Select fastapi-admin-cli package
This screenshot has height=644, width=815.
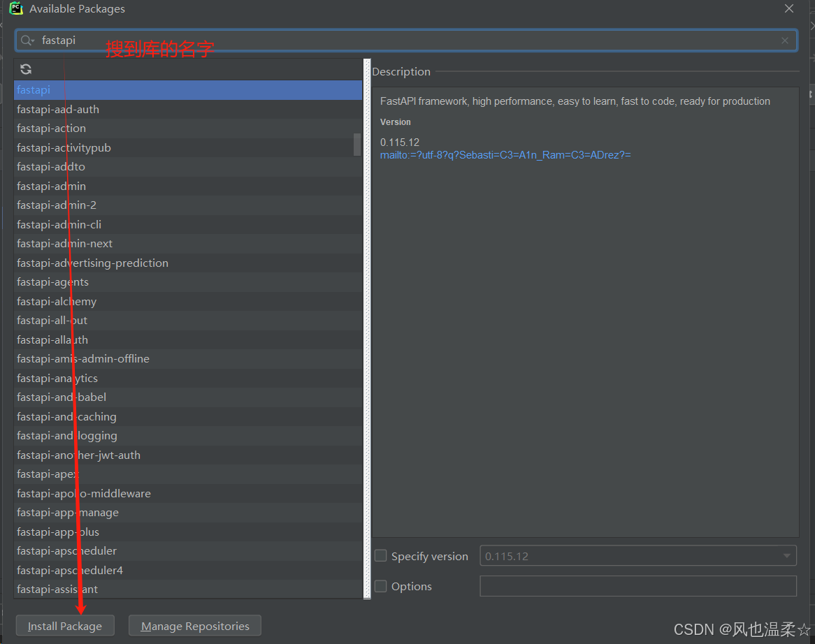[x=188, y=224]
